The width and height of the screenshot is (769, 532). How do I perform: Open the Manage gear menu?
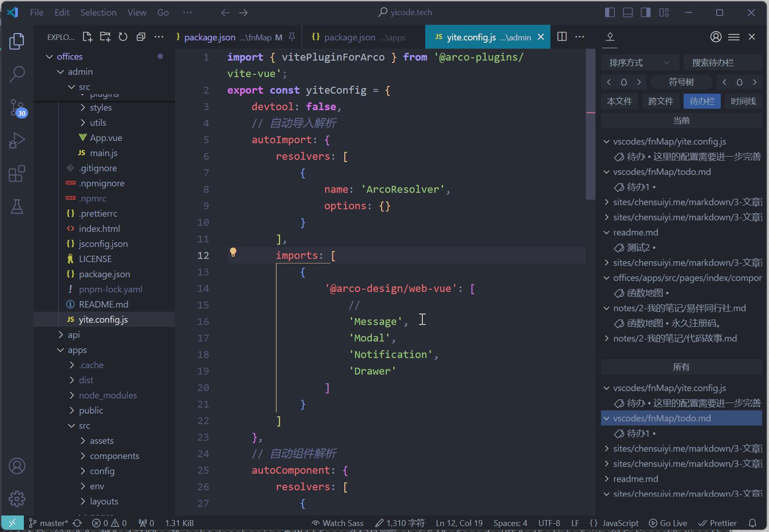point(17,499)
